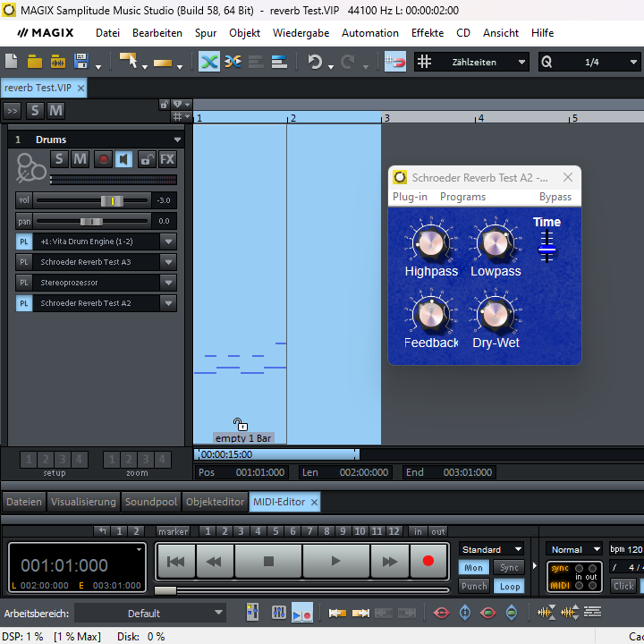Click the track height lines icon in bottom toolbar
This screenshot has width=644, height=644.
(x=593, y=612)
